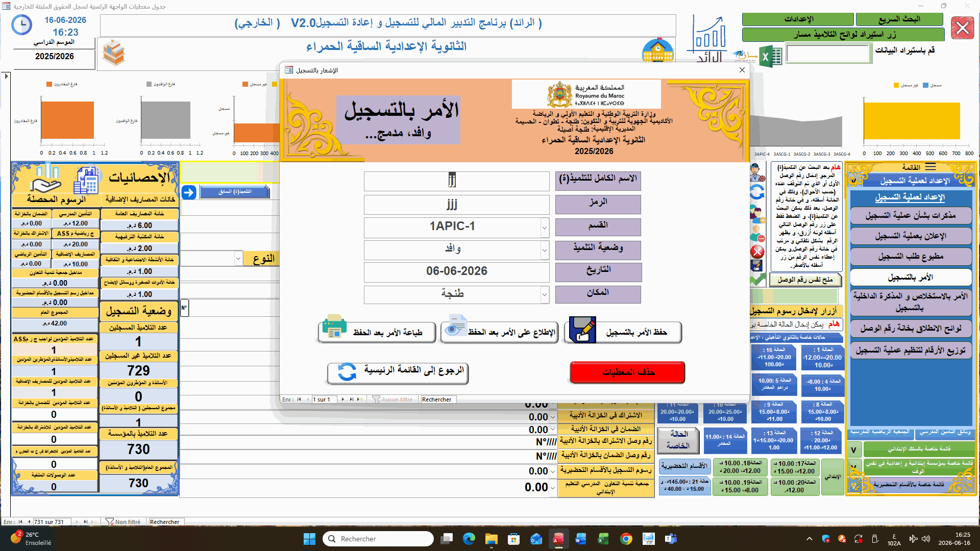This screenshot has height=551, width=980.
Task: Click the الحالة 1 fee preset tile
Action: pyautogui.click(x=823, y=358)
